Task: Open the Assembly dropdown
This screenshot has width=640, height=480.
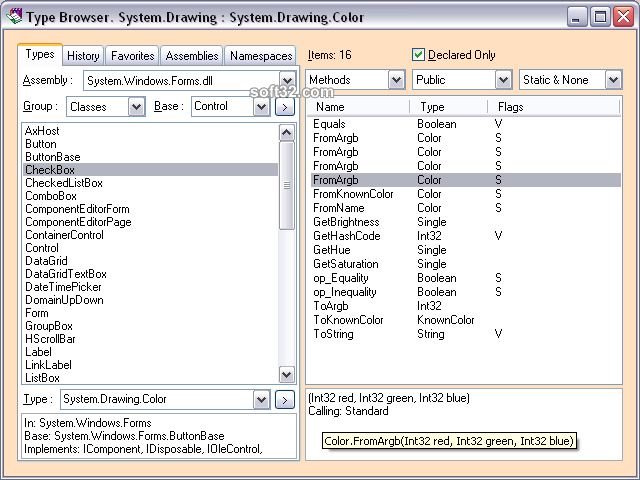Action: pyautogui.click(x=287, y=80)
